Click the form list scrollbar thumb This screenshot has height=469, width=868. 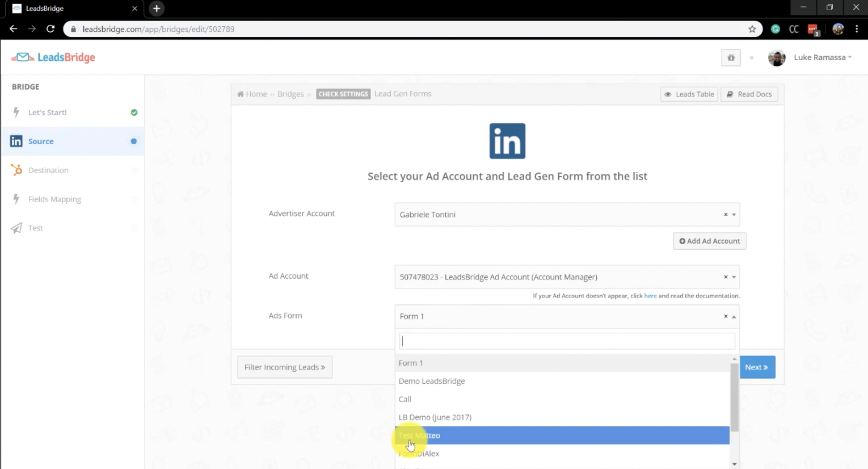coord(734,397)
